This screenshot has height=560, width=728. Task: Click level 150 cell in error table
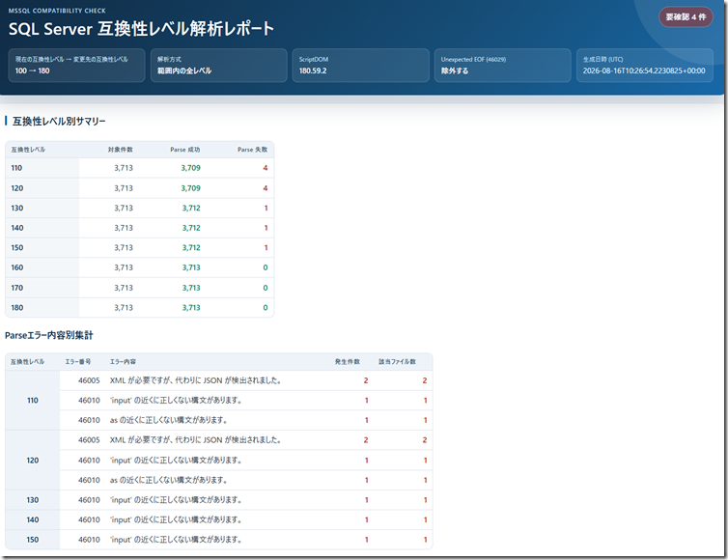[33, 540]
